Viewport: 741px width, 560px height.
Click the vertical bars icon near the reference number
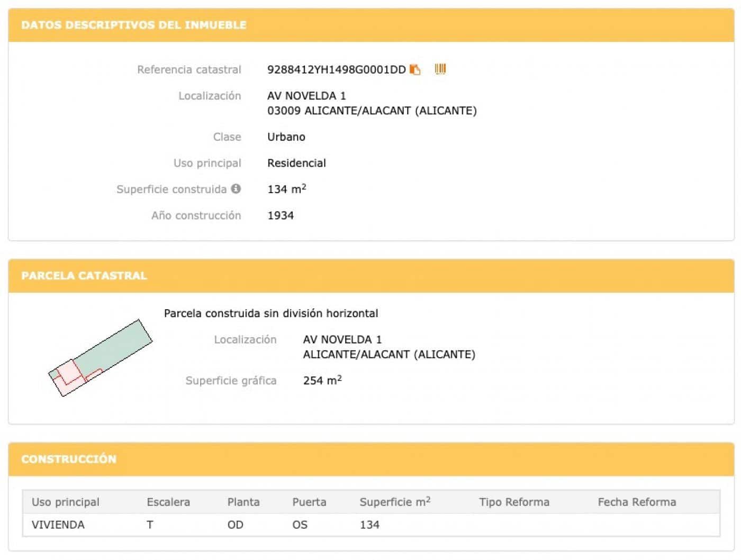tap(439, 69)
